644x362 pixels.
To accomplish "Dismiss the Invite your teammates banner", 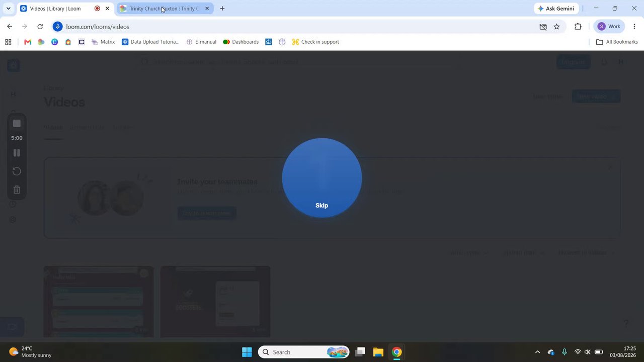I will [x=610, y=168].
